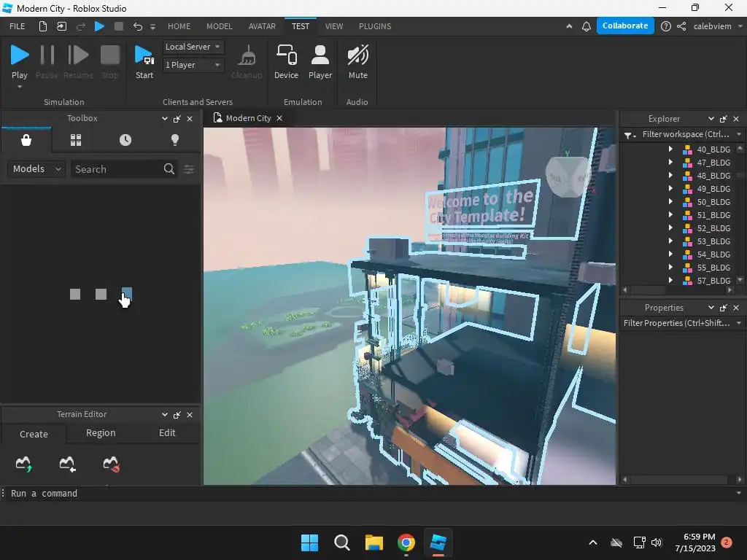This screenshot has height=560, width=747.
Task: Open the Local Server dropdown
Action: click(x=193, y=47)
